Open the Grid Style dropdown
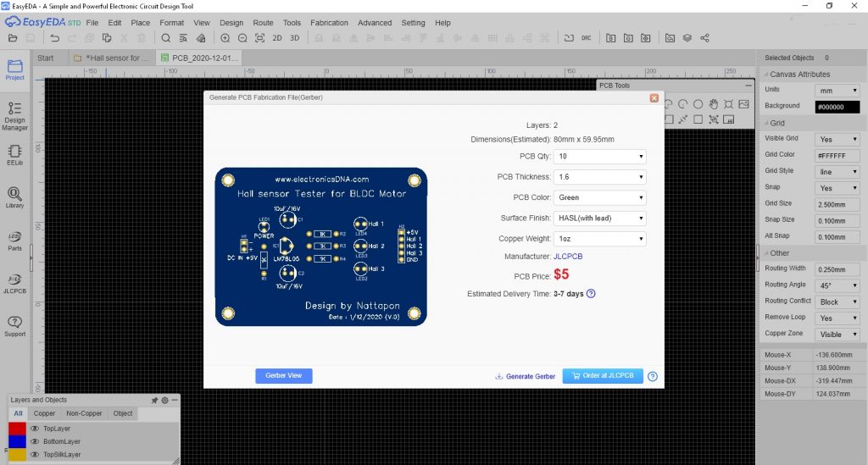This screenshot has height=465, width=868. coord(837,172)
